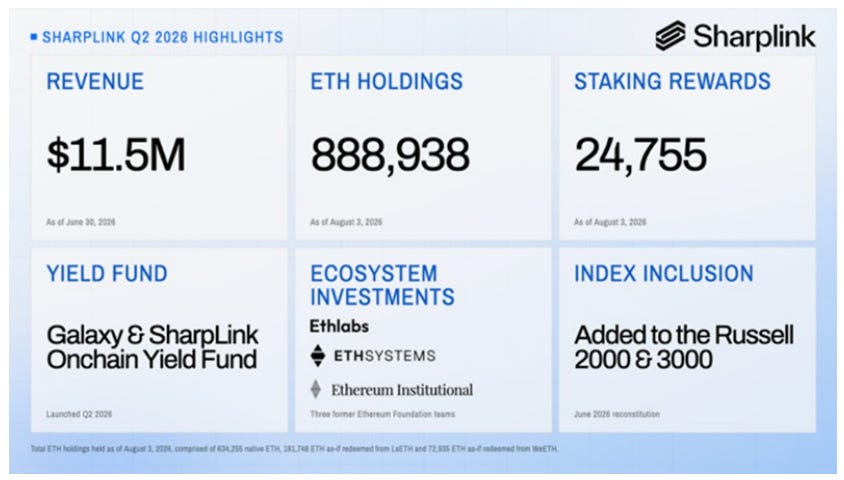Click the Sharplink logo icon
844x480 pixels.
pyautogui.click(x=670, y=36)
